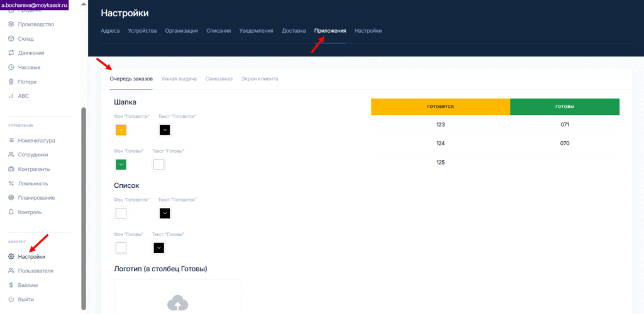Click the Контроль bell icon

point(11,212)
